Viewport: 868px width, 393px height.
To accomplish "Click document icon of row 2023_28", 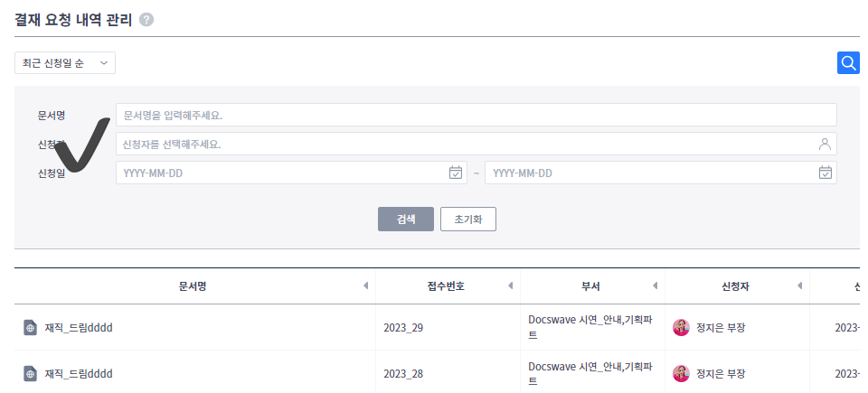I will [x=30, y=374].
